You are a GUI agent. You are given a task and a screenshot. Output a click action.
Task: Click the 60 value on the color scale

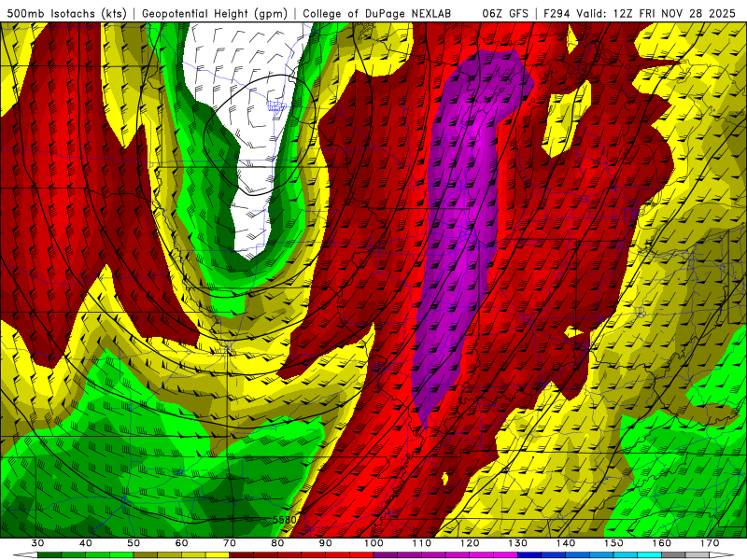(x=181, y=543)
